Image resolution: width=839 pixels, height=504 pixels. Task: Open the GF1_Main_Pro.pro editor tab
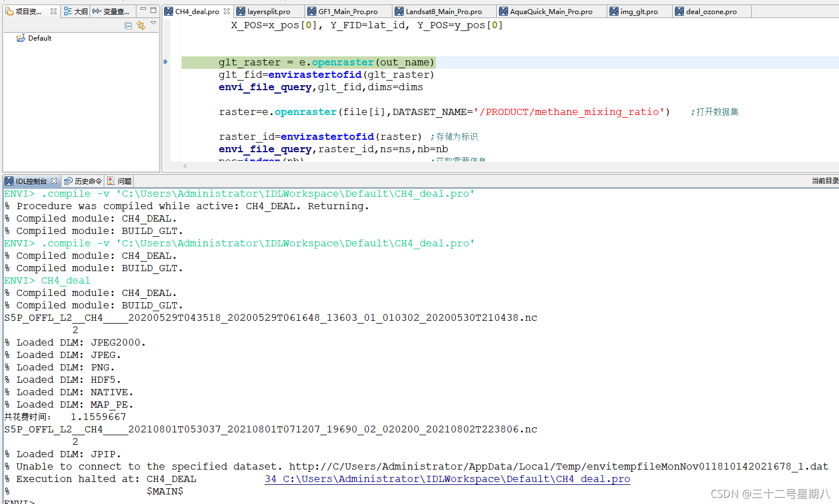click(348, 11)
